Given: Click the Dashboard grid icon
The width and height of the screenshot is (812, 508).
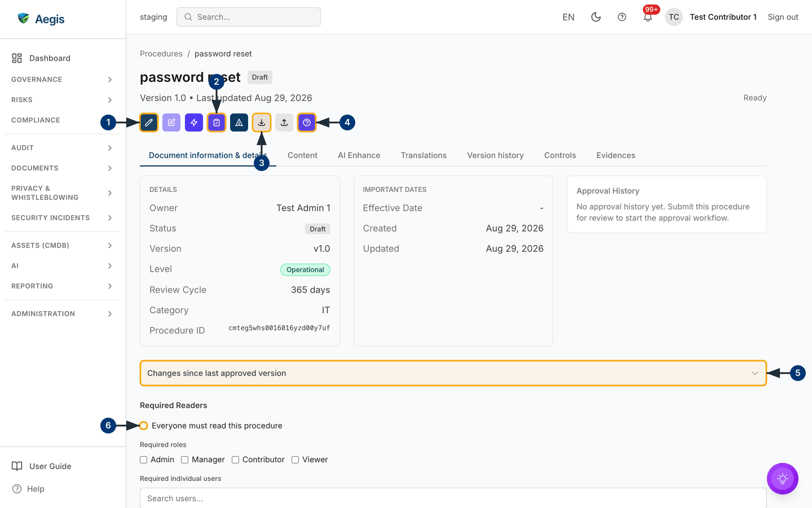Looking at the screenshot, I should (17, 58).
